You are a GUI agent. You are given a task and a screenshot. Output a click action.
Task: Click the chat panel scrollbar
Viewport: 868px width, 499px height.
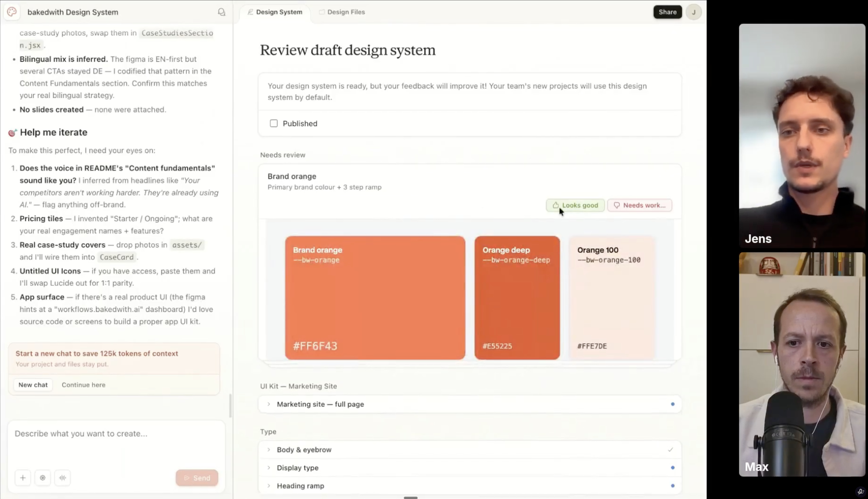point(231,406)
